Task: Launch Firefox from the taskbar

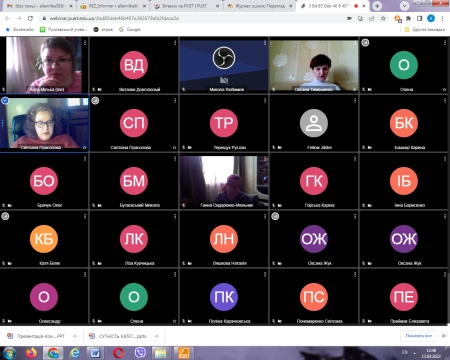Action: [x=31, y=352]
